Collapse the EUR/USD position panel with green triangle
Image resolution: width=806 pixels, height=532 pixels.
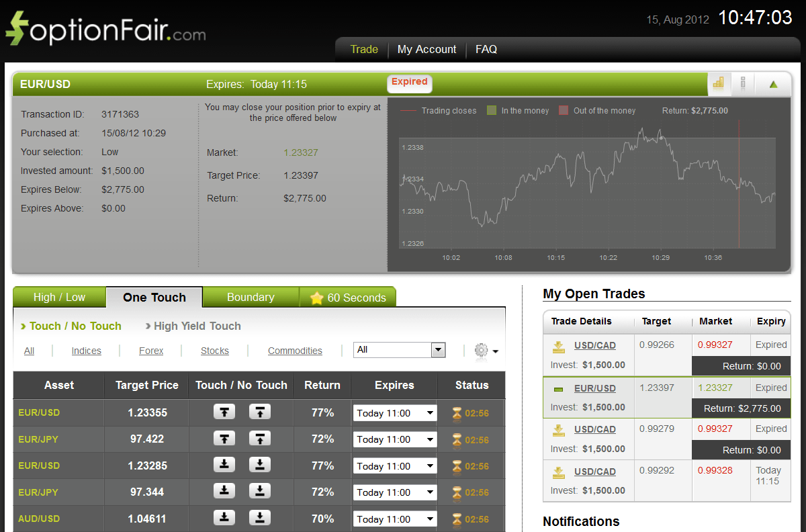click(x=773, y=84)
